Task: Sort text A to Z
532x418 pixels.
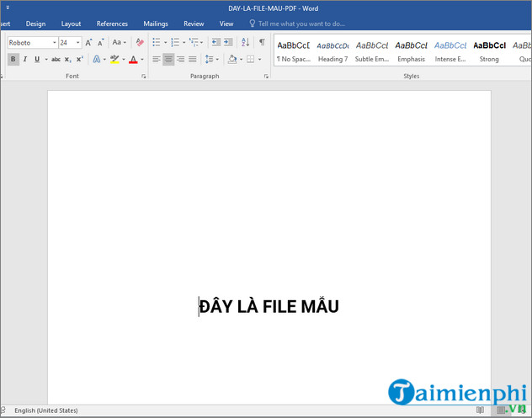Action: click(245, 42)
